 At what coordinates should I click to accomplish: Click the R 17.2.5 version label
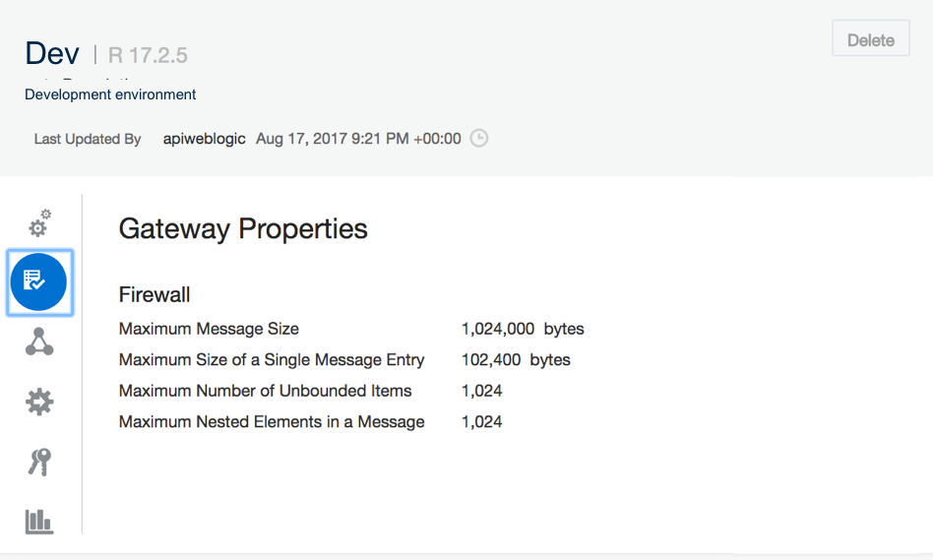(x=148, y=55)
